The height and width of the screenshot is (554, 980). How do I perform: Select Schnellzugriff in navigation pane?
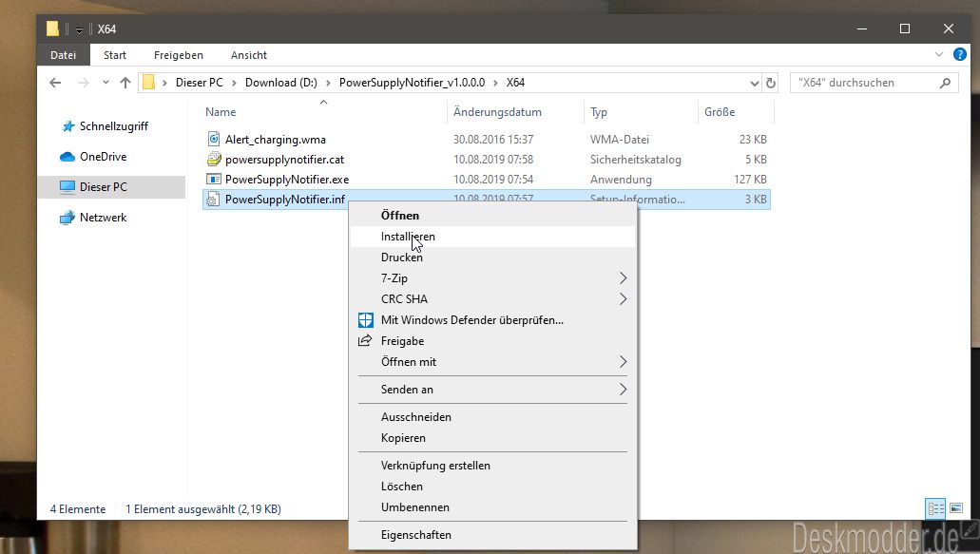tap(114, 126)
